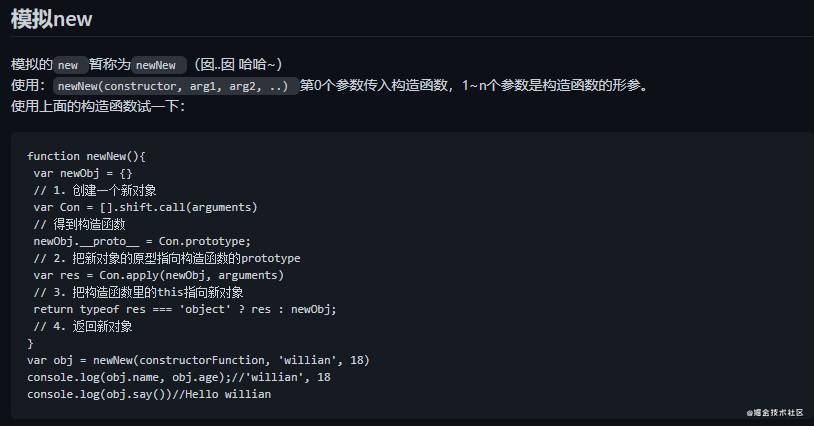
Task: Click the [].shift.call(arguments) line
Action: pos(145,207)
